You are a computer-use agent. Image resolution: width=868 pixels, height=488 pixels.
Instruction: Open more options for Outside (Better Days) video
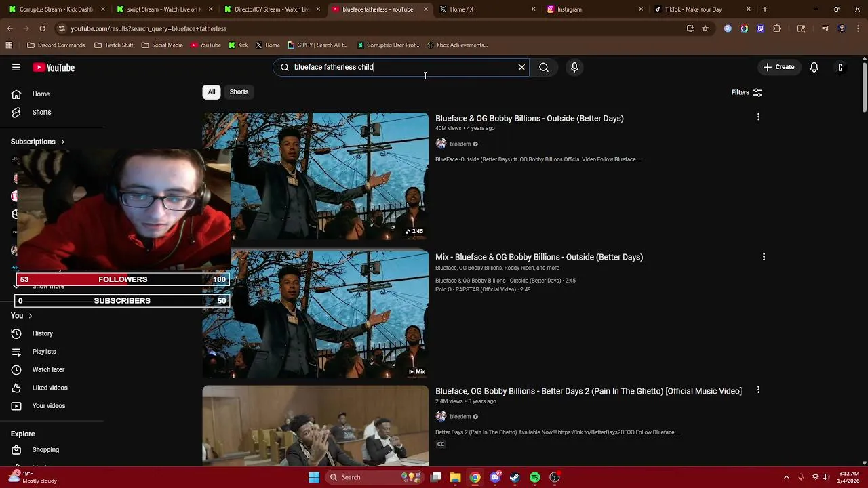[758, 117]
